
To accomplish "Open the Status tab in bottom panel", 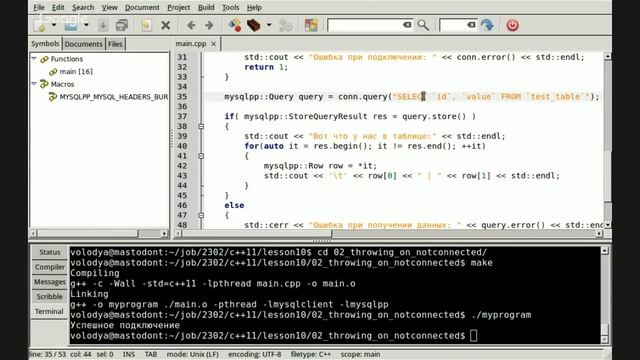I will tap(49, 252).
